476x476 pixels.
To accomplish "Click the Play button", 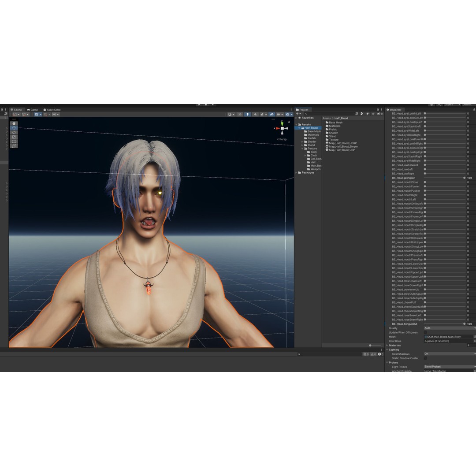I will pos(199,105).
